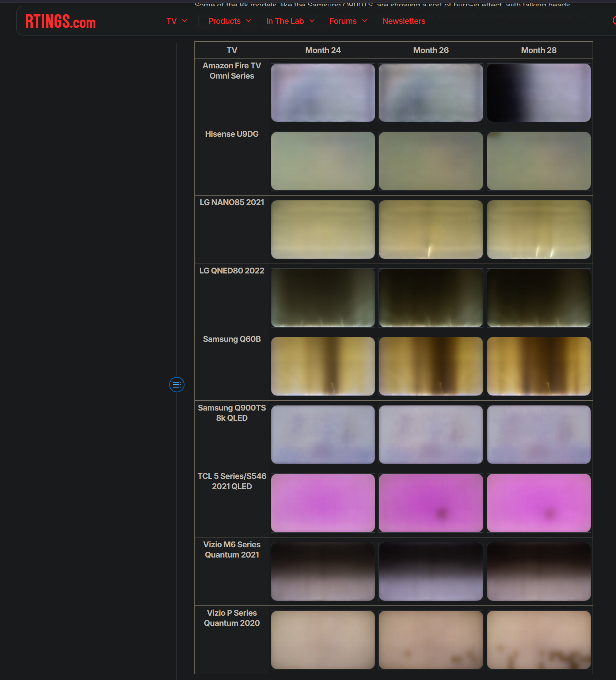Open the LG QNED80 2022 Month 28 image
The width and height of the screenshot is (616, 680).
tap(539, 298)
